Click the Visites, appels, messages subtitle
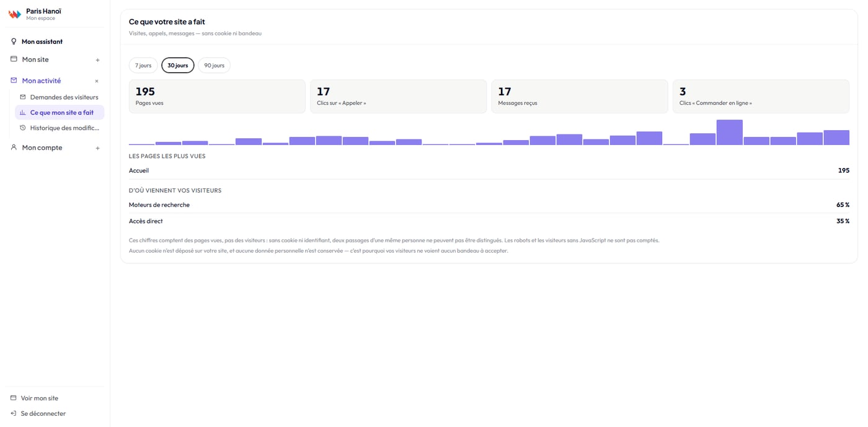The image size is (868, 427). coord(195,33)
